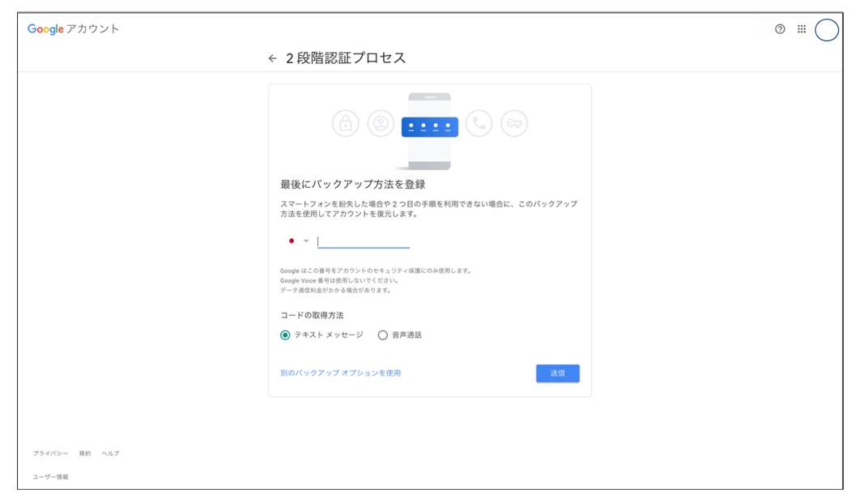Open the help question mark icon

pyautogui.click(x=780, y=29)
